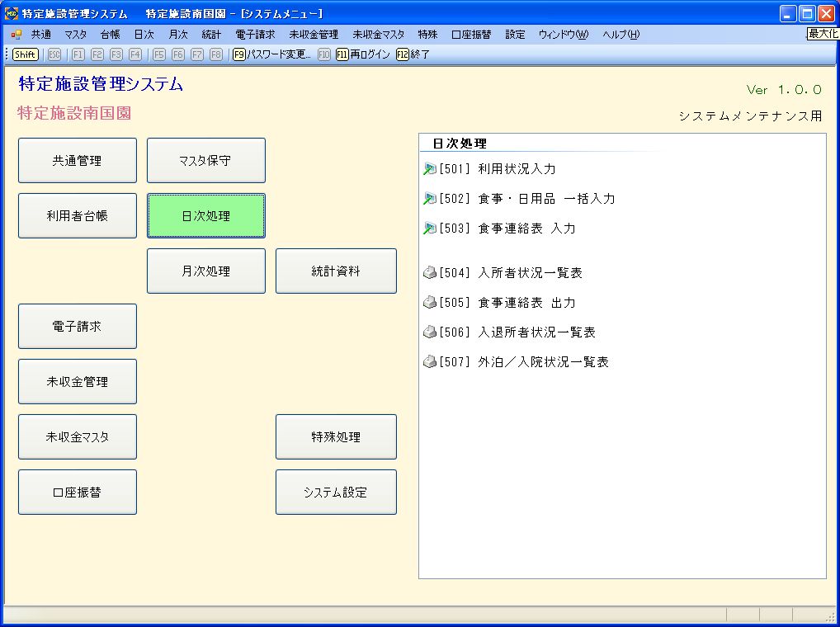Open the ウィンドウ(W) menu
840x627 pixels.
click(564, 35)
